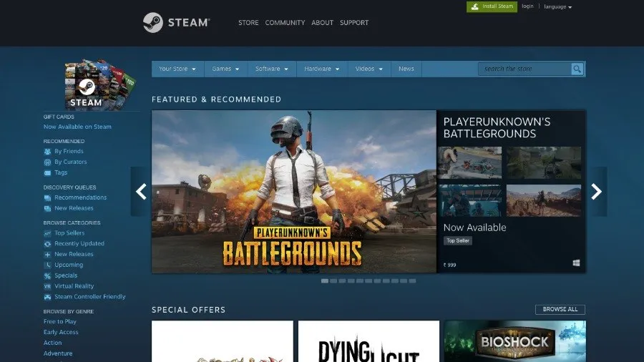Open the language selector dropdown
The width and height of the screenshot is (644, 362).
coord(557,6)
